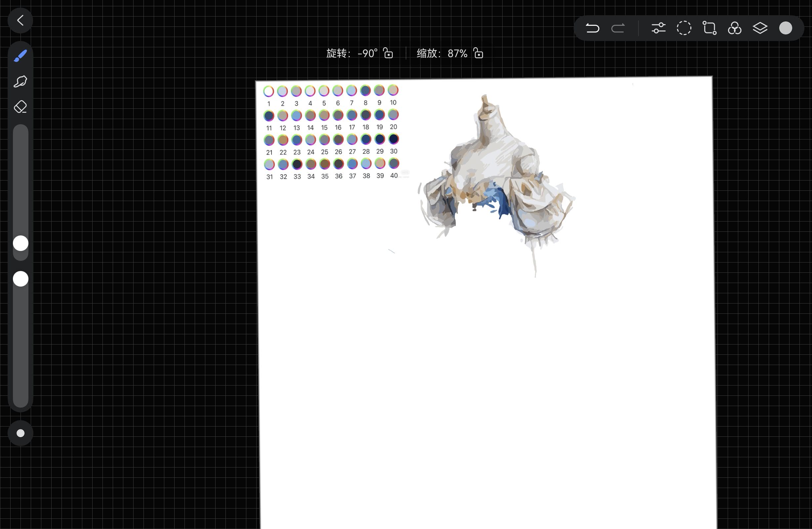Pick color swatch number 40
The height and width of the screenshot is (529, 812).
[x=394, y=163]
